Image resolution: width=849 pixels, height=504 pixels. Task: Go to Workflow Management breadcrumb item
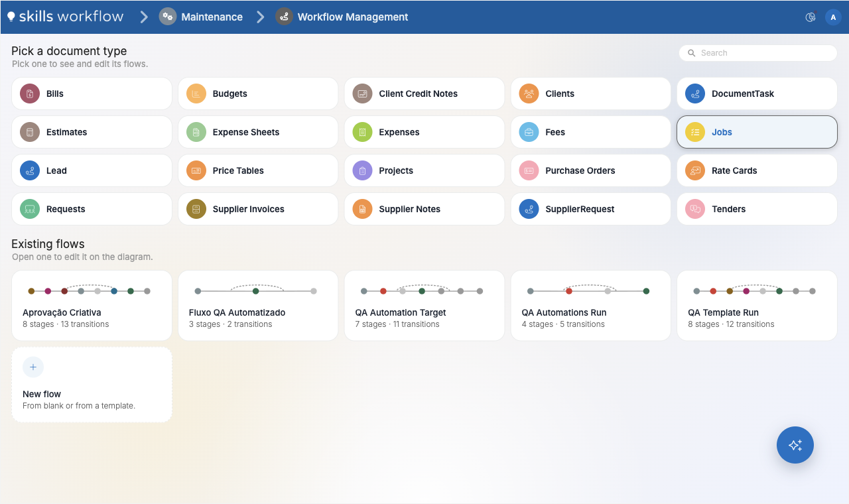353,17
